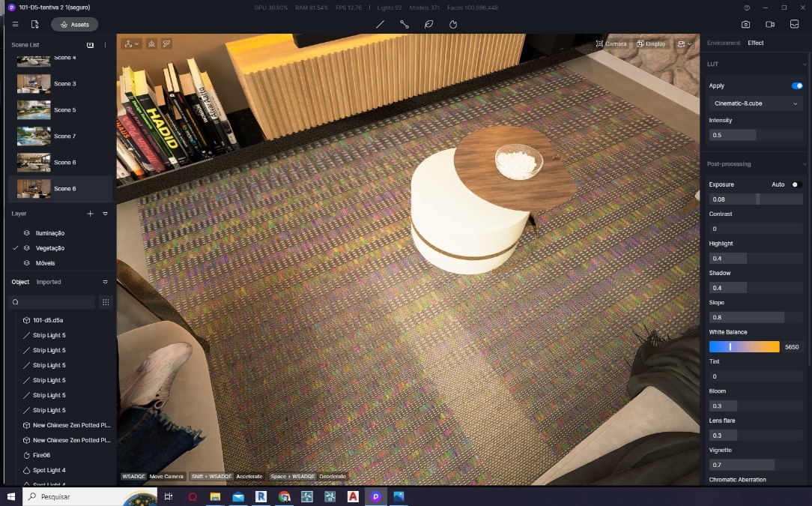Open the video render tool
This screenshot has height=506, width=812.
pyautogui.click(x=769, y=24)
